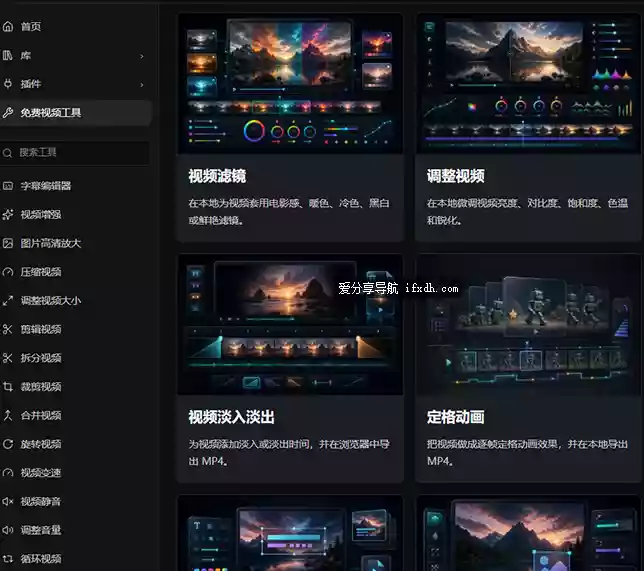Click the speaker icon for 调整音量

click(8, 530)
